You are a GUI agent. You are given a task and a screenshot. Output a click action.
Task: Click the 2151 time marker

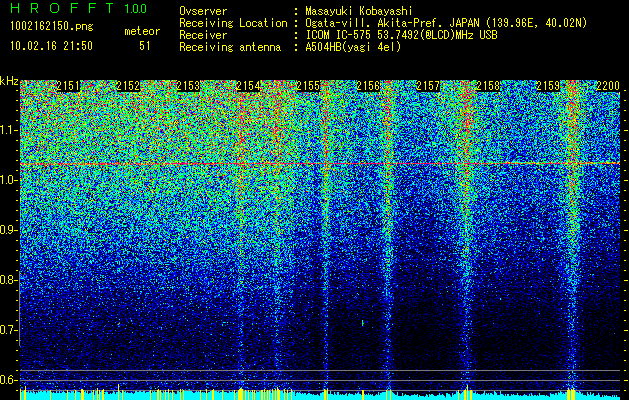coord(68,85)
